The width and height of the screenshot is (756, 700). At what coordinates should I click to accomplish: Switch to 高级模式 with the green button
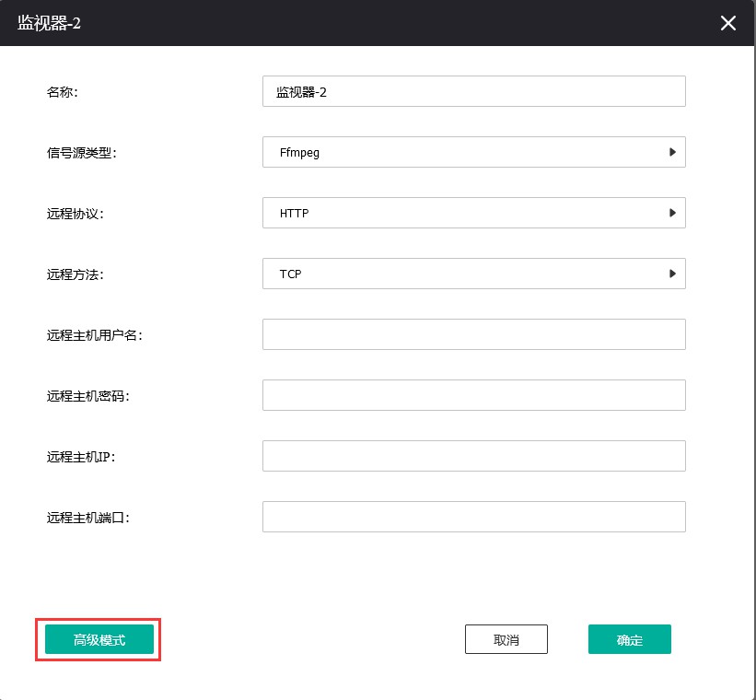[99, 639]
